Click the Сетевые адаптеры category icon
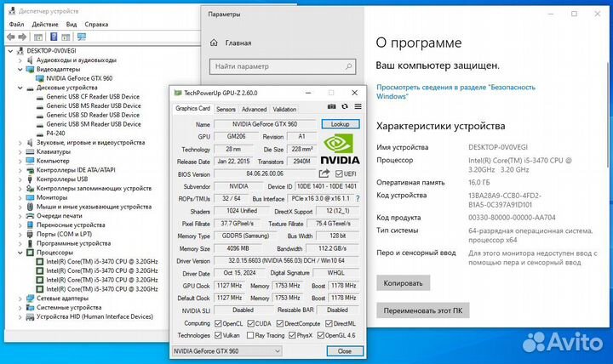613x364 pixels. (30, 299)
